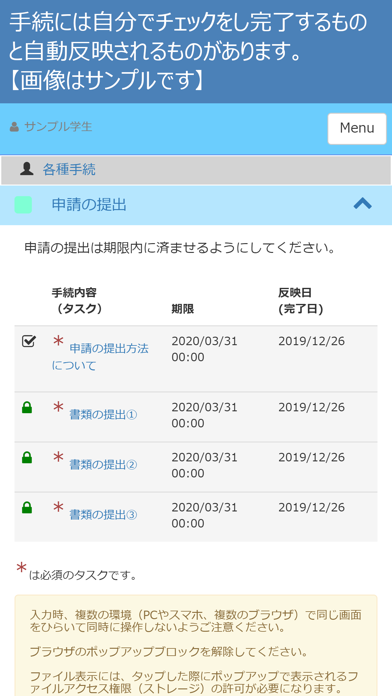This screenshot has width=392, height=696.
Task: Click the red asterisk in は必須のタスクです note
Action: (x=21, y=568)
